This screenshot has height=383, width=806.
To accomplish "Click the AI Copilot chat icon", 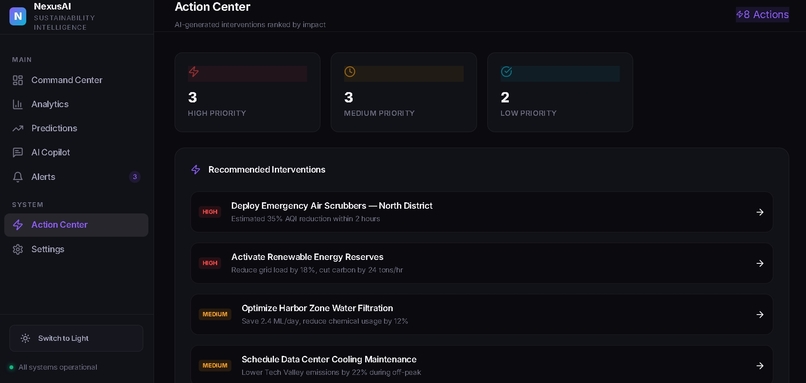I will [18, 153].
